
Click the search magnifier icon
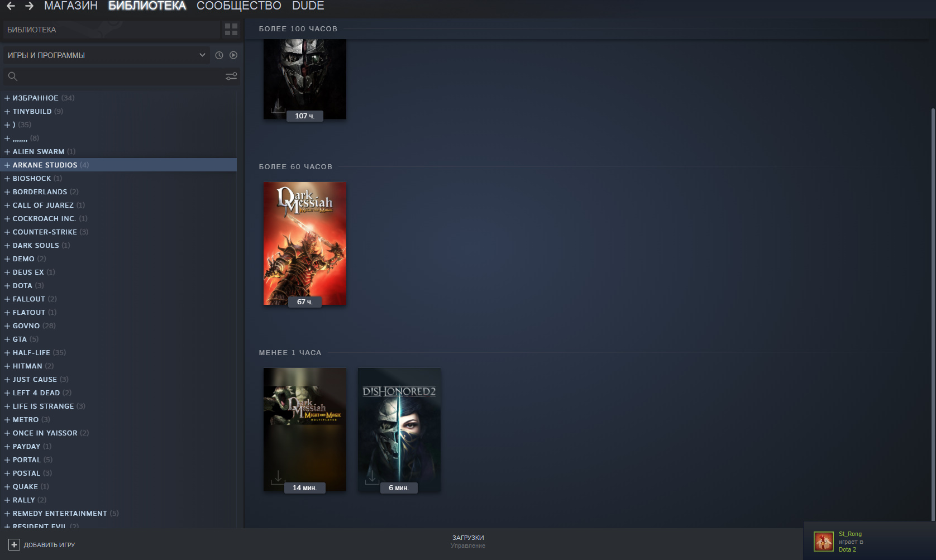(x=13, y=76)
